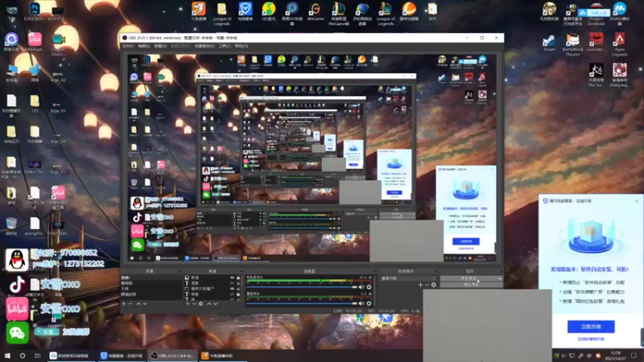The width and height of the screenshot is (644, 362).
Task: Mute the second audio mixer channel
Action: [x=361, y=303]
